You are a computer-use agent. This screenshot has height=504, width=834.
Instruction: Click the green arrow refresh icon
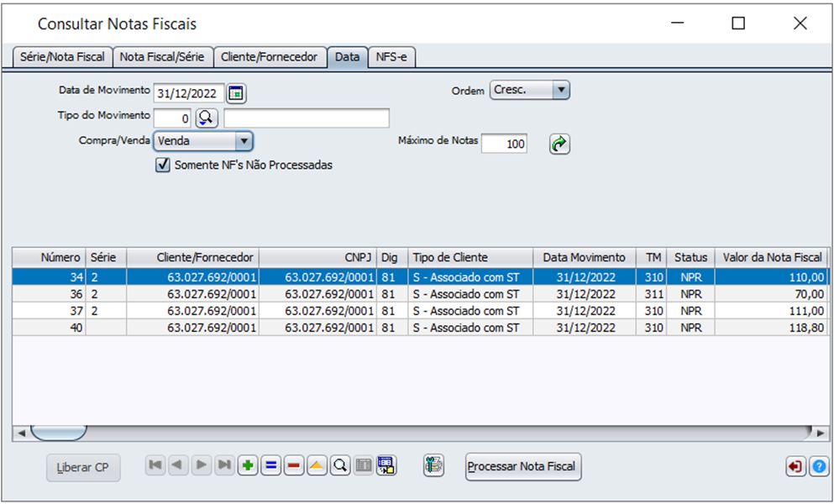(x=559, y=144)
